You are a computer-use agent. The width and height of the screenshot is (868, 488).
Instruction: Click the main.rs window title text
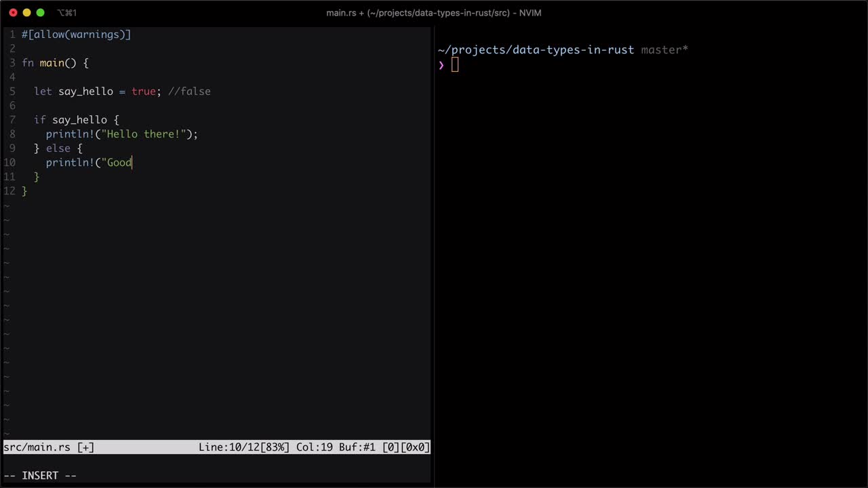(x=433, y=13)
